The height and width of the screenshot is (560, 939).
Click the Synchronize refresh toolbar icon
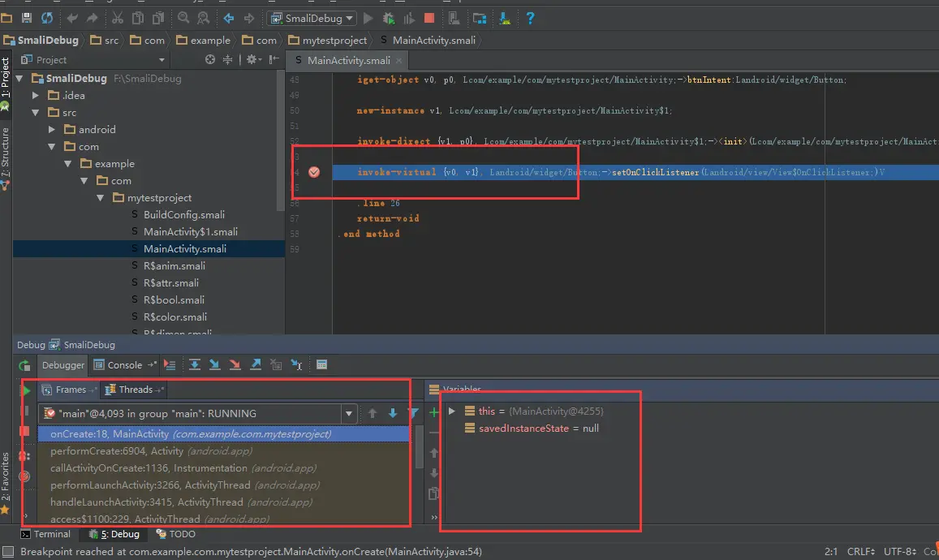point(47,18)
